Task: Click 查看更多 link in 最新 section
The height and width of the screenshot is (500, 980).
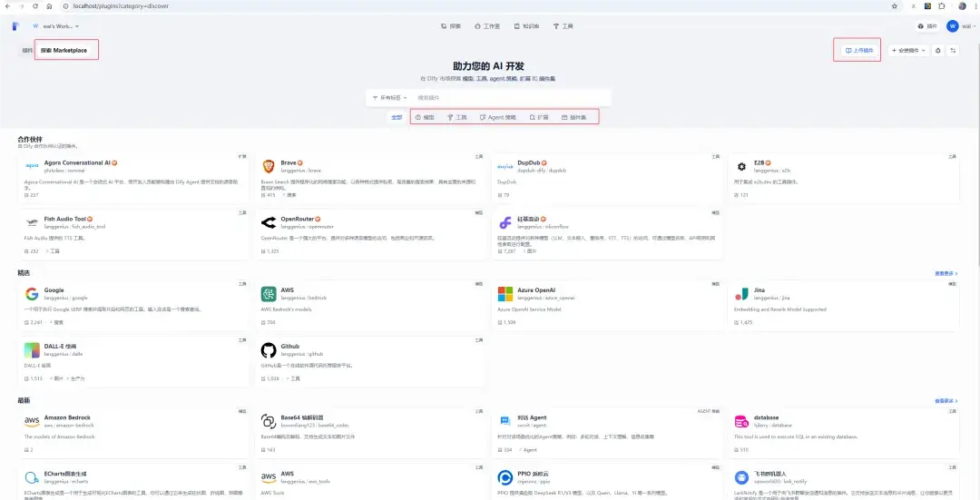Action: (946, 400)
